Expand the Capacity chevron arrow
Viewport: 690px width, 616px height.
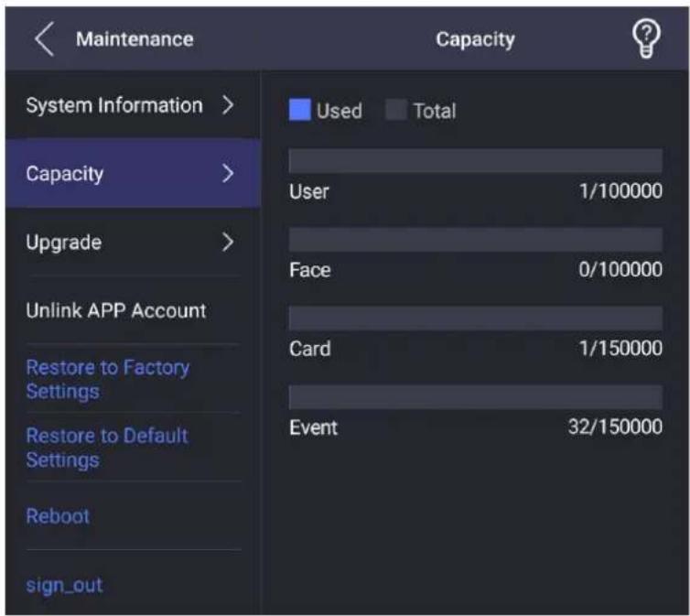coord(228,173)
